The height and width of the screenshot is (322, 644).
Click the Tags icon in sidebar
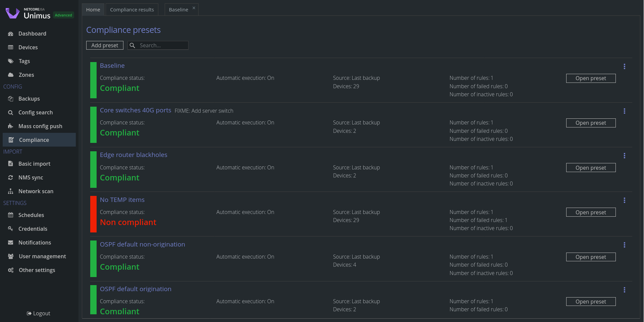coord(11,61)
